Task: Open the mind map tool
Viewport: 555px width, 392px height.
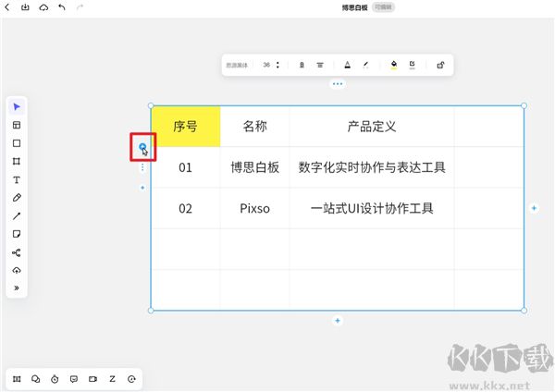Action: 17,252
